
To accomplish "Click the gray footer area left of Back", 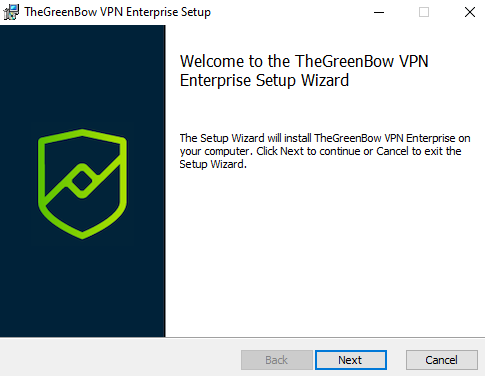I will click(x=120, y=357).
